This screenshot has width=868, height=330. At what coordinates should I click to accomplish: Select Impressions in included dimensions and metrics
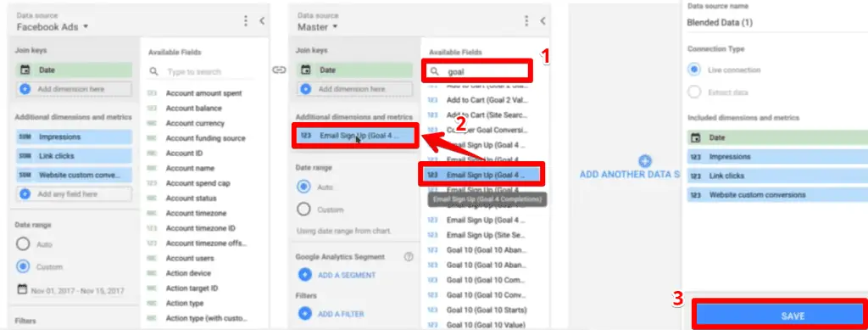(x=778, y=157)
